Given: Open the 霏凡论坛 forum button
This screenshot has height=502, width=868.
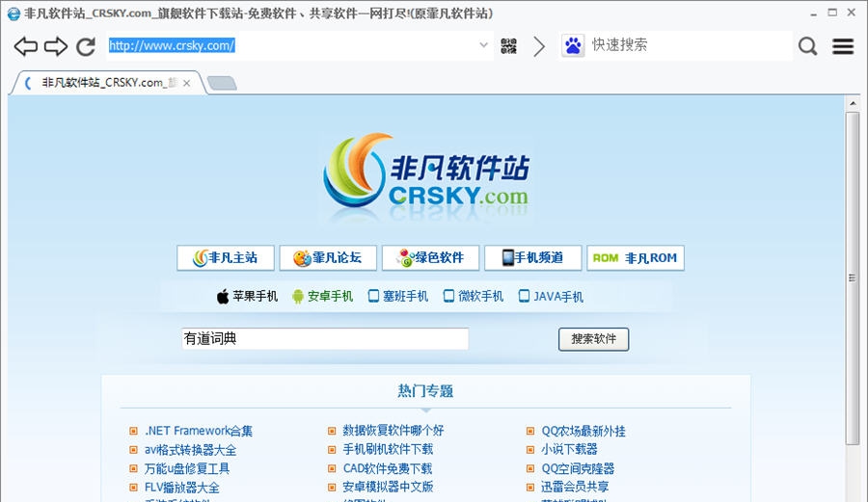Looking at the screenshot, I should (328, 257).
